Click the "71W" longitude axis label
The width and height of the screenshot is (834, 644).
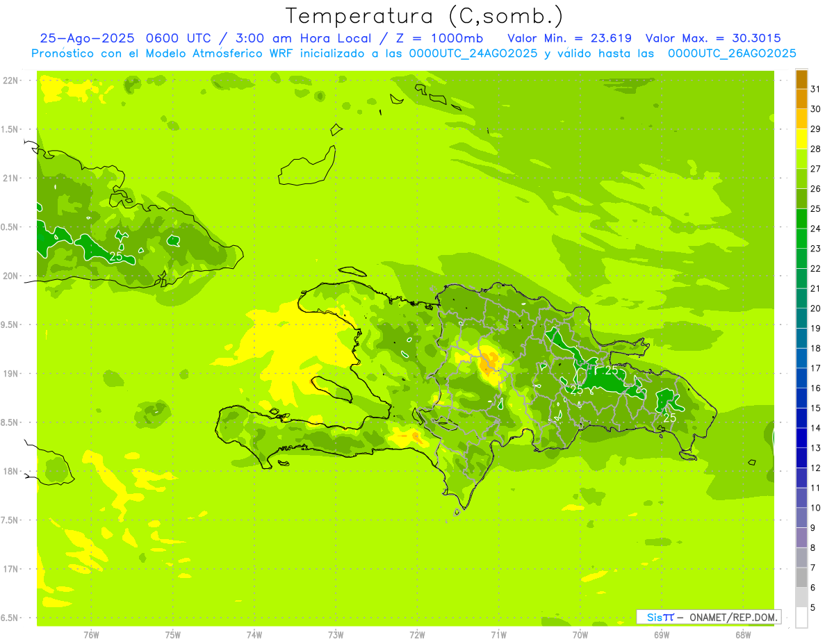[498, 634]
